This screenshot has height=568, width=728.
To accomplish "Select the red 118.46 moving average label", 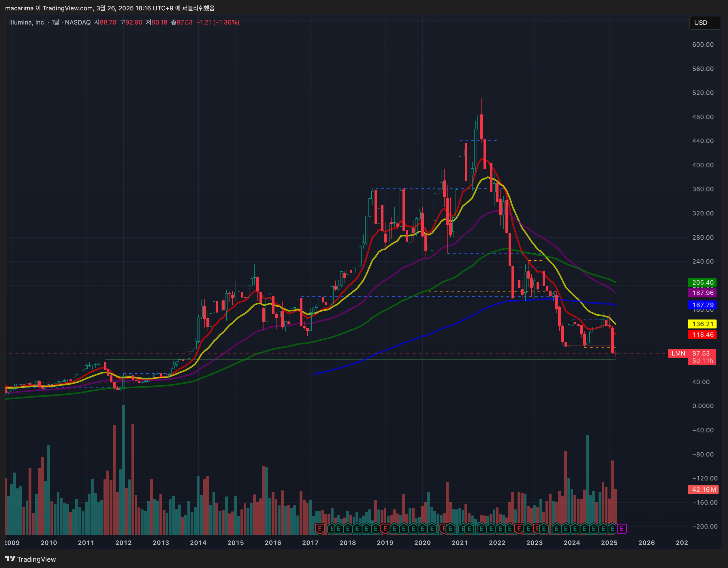I will pyautogui.click(x=702, y=335).
